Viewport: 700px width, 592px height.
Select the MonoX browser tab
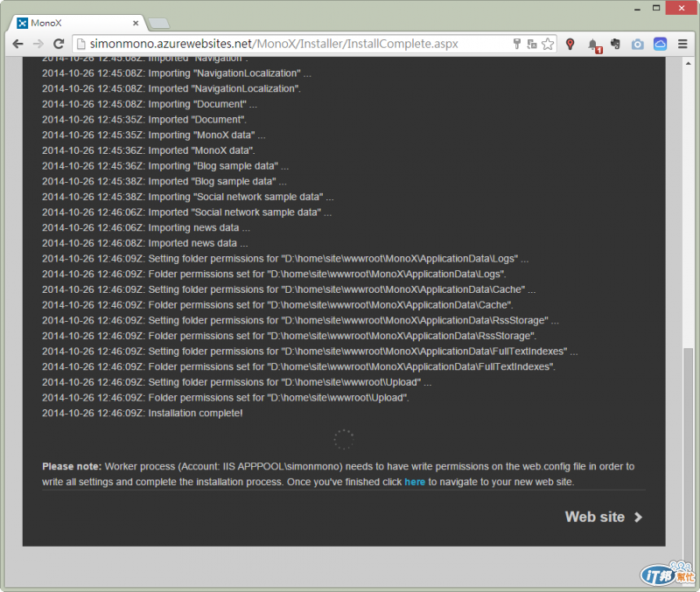(x=78, y=24)
